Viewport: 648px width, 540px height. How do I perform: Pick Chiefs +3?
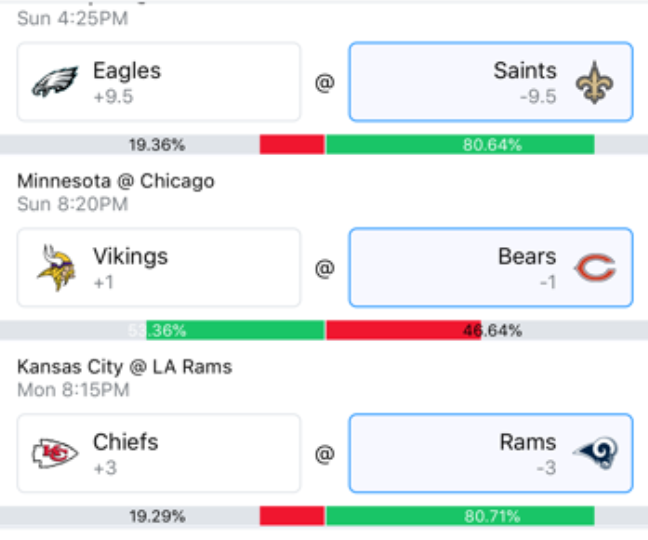pyautogui.click(x=159, y=454)
